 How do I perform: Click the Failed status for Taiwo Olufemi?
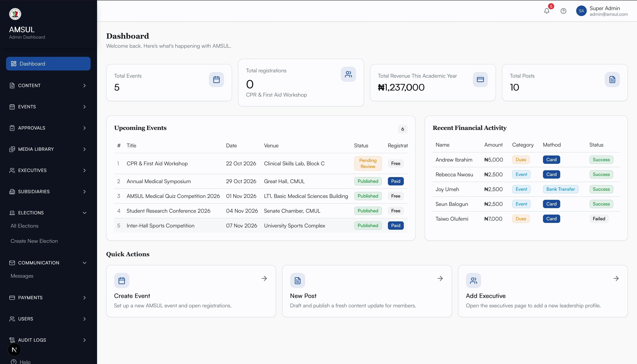[x=599, y=219]
